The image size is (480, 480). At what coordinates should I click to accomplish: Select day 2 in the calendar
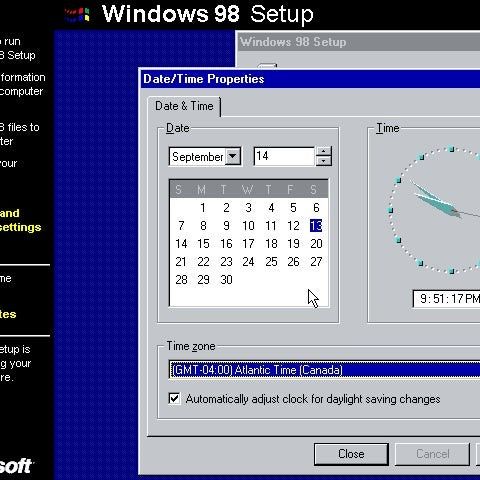click(x=226, y=208)
